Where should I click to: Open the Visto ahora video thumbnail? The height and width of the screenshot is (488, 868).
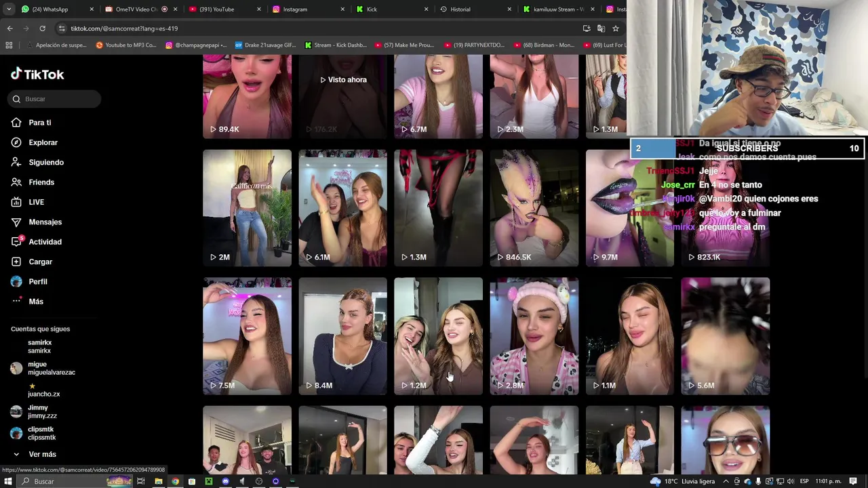pos(342,96)
